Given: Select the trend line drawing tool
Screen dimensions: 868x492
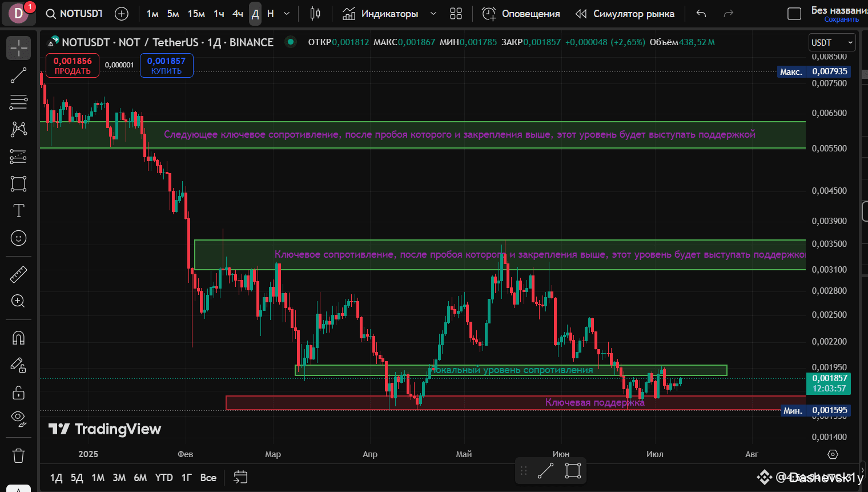Looking at the screenshot, I should coord(18,75).
